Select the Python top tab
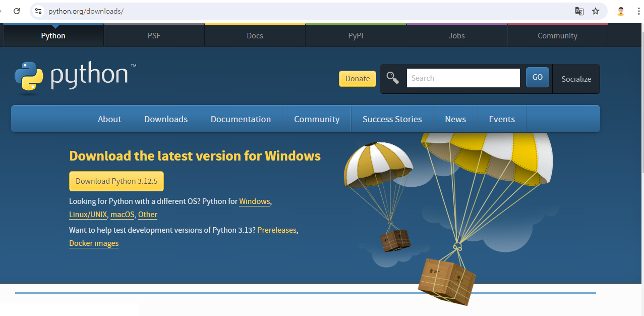This screenshot has height=316, width=644. click(x=53, y=35)
